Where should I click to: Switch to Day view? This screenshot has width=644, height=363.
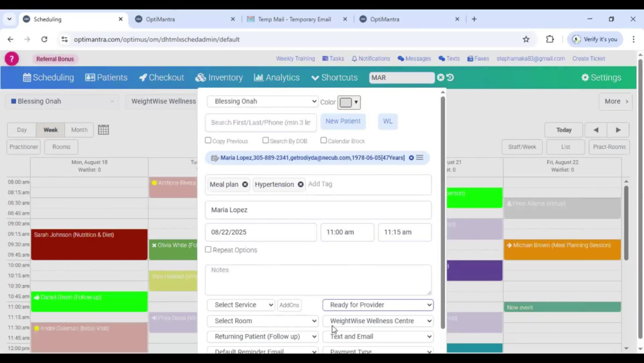pyautogui.click(x=22, y=130)
